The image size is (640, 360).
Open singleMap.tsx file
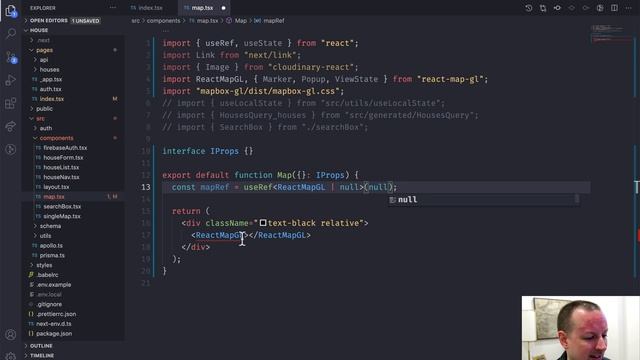click(62, 216)
